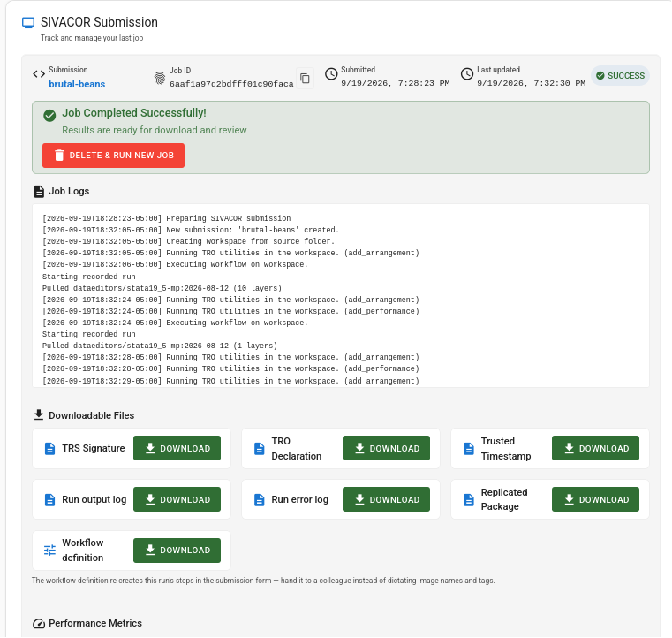Click the TRS Signature file icon
This screenshot has width=672, height=638.
(49, 449)
